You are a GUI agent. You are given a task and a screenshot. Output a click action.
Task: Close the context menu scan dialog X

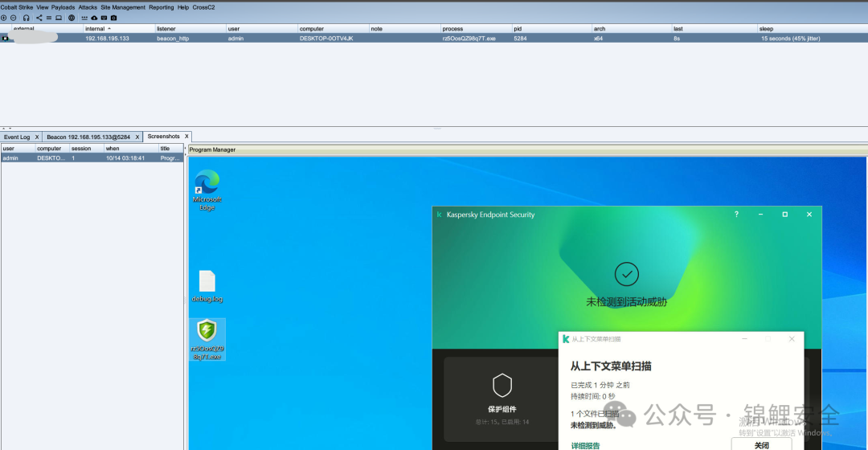tap(792, 339)
